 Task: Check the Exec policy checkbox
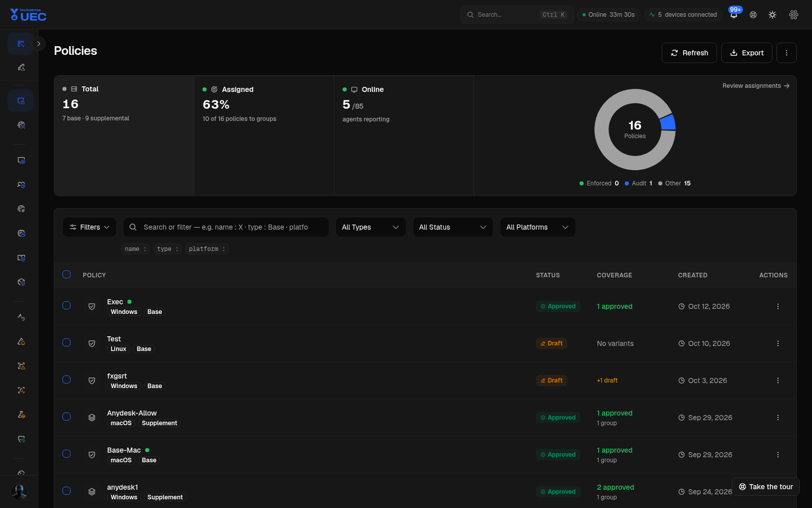66,305
